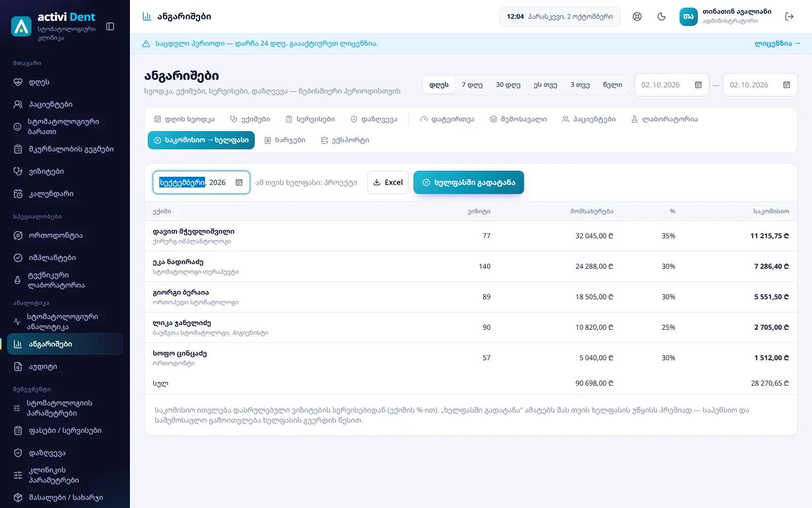This screenshot has width=812, height=508.
Task: Open the ლიცენზია link in banner
Action: pos(777,44)
